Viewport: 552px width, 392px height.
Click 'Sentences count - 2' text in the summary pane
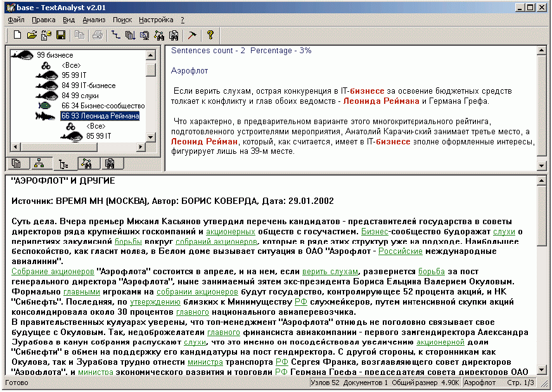pos(208,51)
